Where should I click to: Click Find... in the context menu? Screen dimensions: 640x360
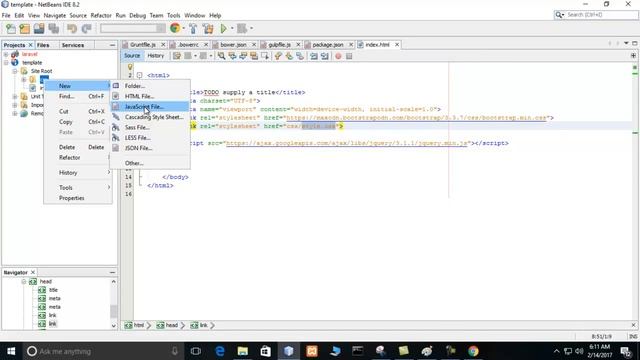[78, 96]
